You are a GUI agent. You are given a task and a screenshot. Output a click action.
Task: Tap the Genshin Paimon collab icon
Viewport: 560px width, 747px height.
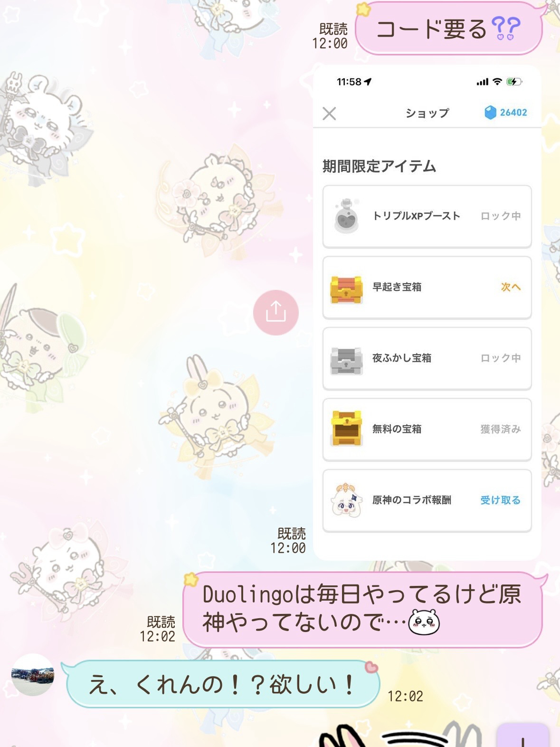click(x=346, y=500)
